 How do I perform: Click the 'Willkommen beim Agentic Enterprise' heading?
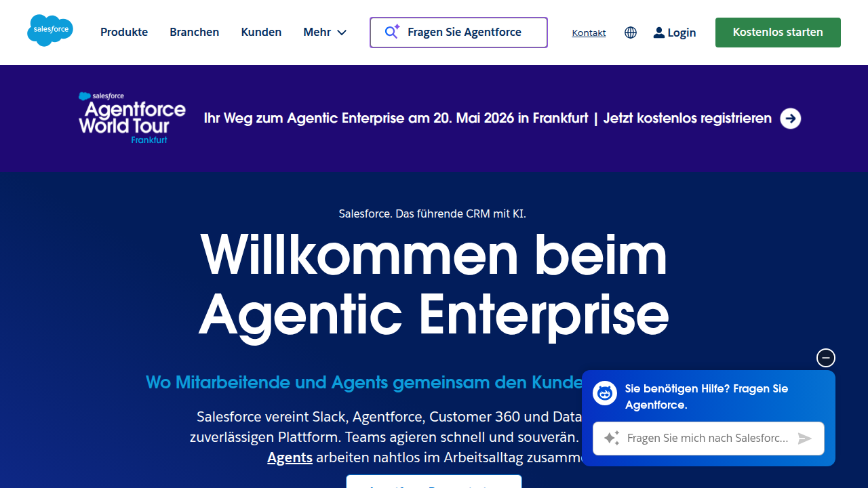(x=434, y=285)
